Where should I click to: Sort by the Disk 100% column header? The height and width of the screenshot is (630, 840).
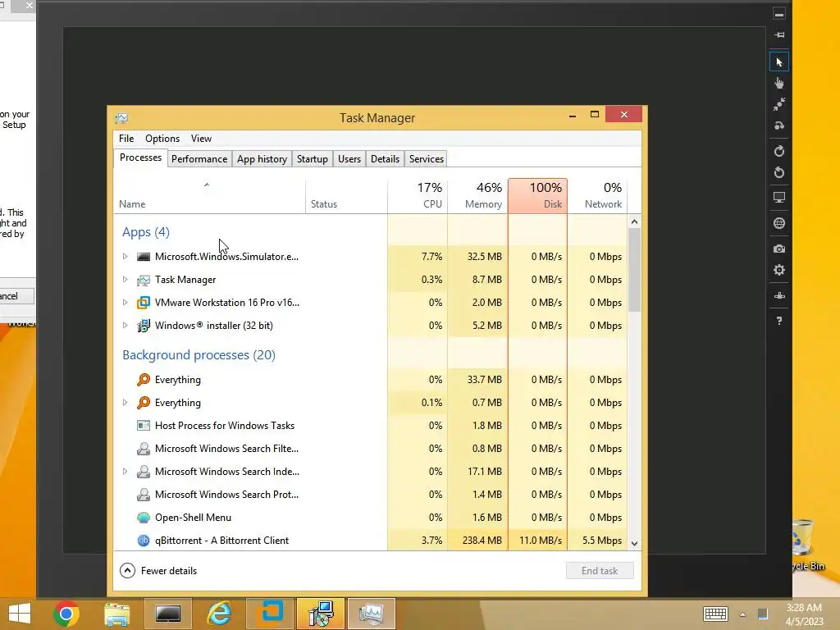537,195
